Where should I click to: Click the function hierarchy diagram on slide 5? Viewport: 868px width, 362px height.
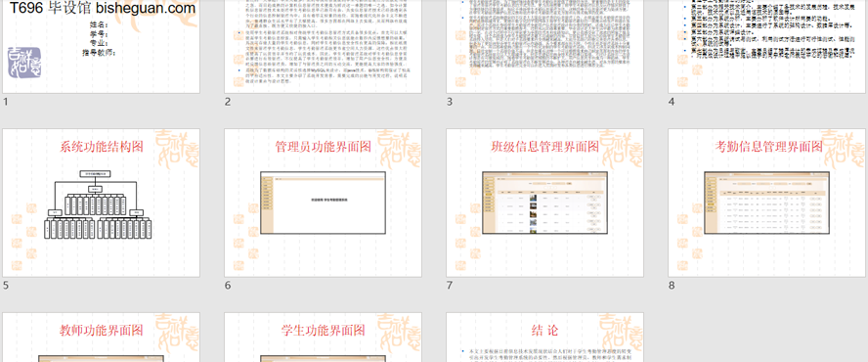98,204
